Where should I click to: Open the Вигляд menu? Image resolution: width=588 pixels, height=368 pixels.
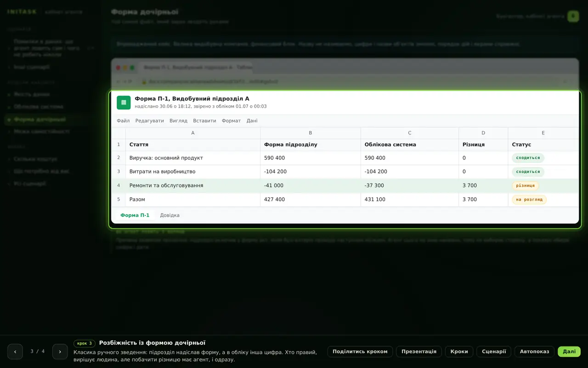click(x=178, y=121)
